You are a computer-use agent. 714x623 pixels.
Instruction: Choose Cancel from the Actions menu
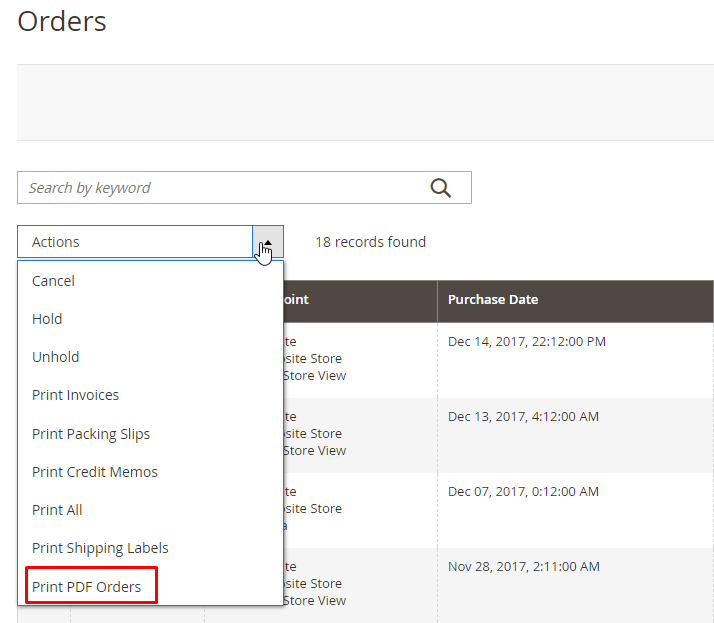coord(53,281)
